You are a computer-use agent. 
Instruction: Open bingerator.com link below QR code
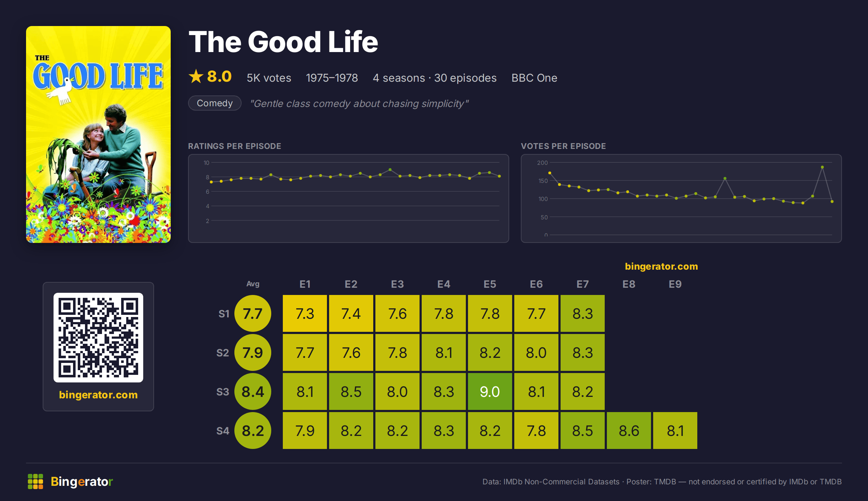[98, 394]
